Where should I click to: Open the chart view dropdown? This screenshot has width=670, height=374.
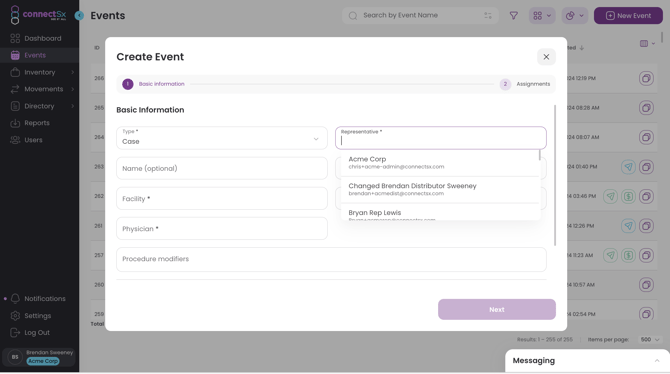click(x=575, y=16)
